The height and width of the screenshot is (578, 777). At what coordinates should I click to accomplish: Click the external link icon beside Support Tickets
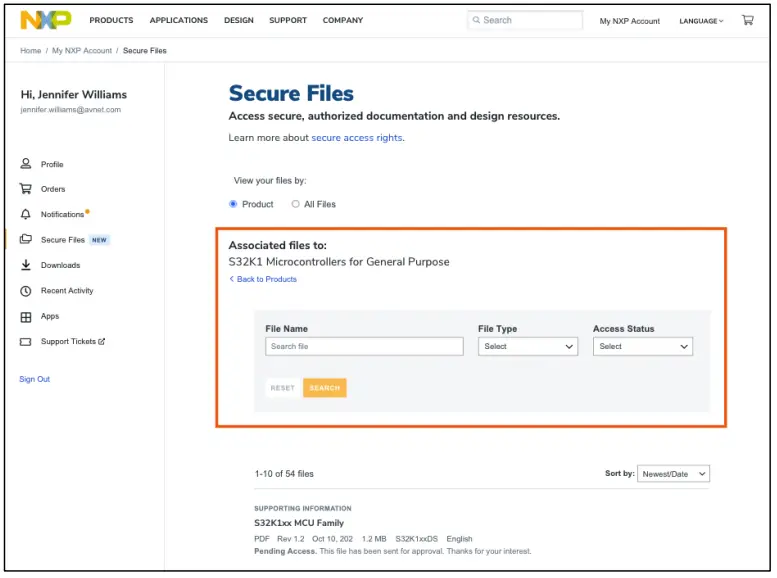pos(102,341)
